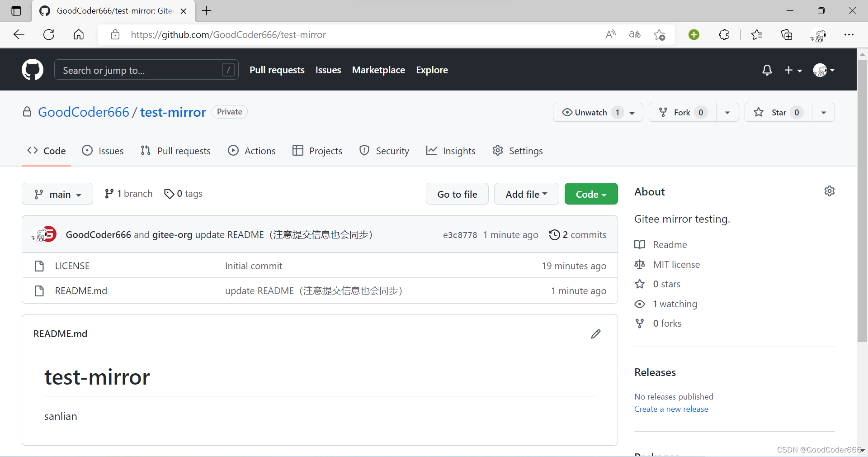
Task: Open Read aloud icon in address bar
Action: tap(610, 35)
